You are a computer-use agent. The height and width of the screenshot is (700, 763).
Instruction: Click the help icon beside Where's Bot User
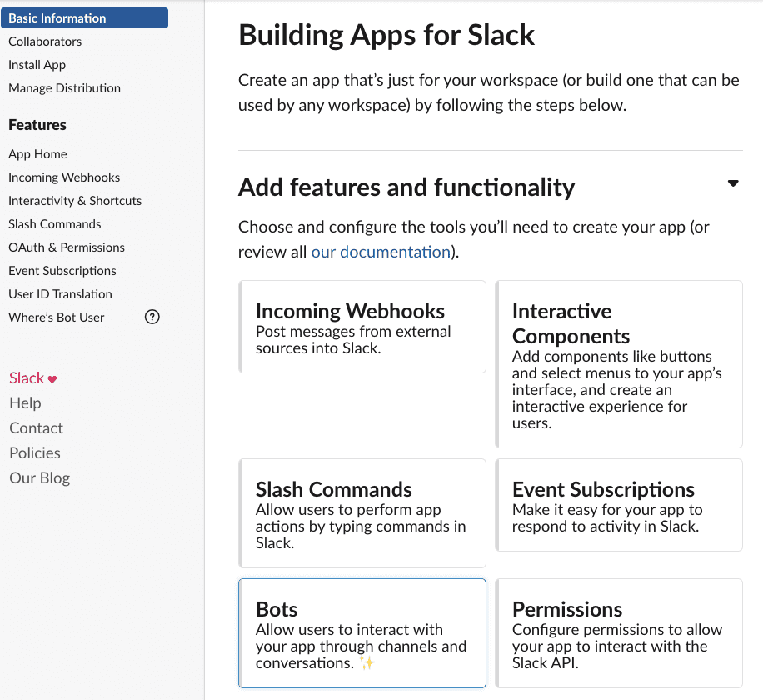click(152, 317)
